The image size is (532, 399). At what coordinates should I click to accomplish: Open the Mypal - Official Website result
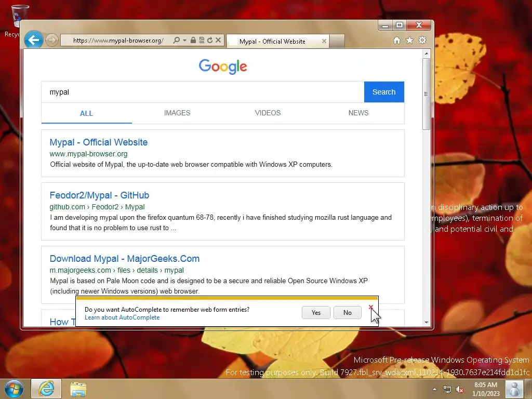pos(98,142)
